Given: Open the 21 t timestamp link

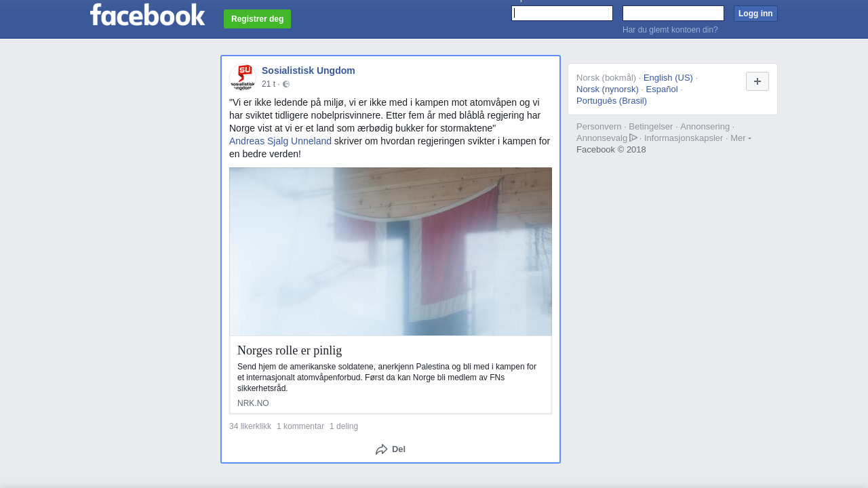Looking at the screenshot, I should click(x=269, y=84).
